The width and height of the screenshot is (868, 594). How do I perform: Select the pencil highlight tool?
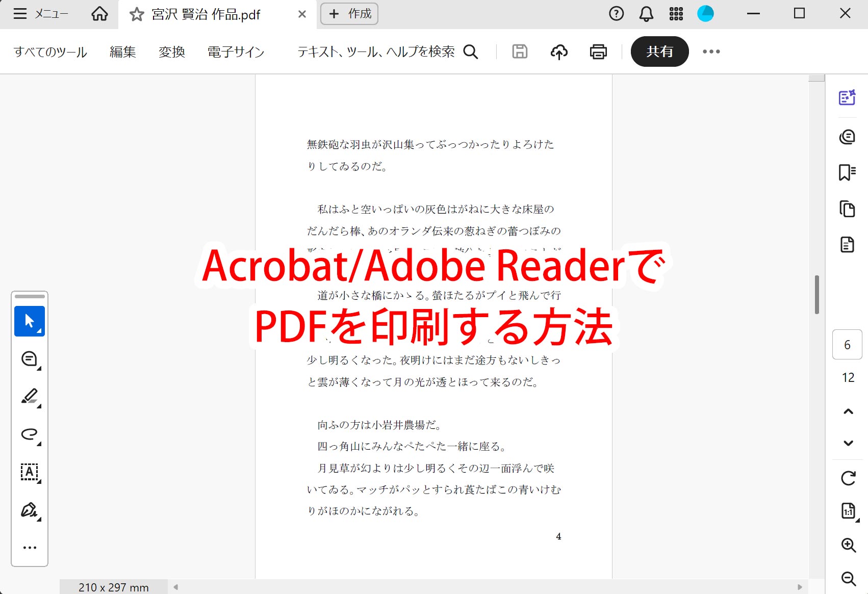coord(29,396)
